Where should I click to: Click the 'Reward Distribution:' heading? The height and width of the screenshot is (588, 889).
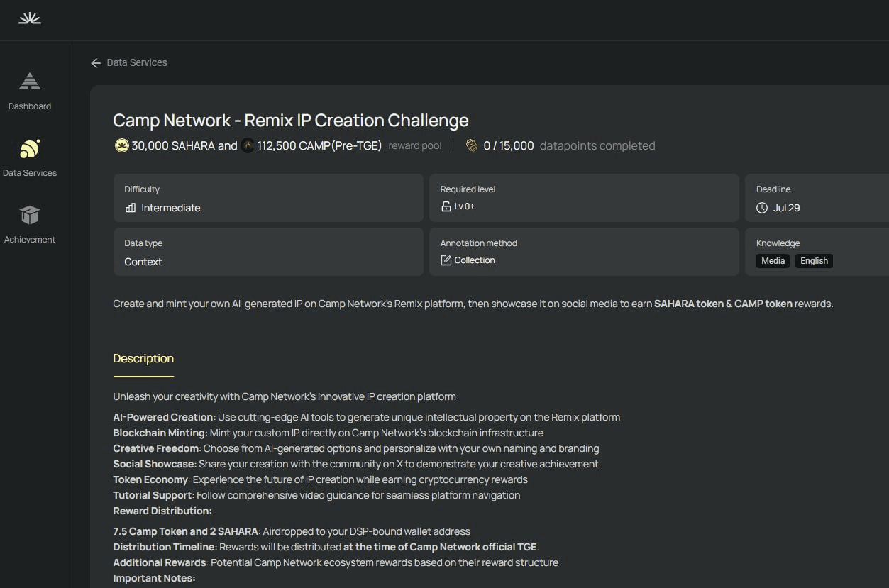click(162, 511)
